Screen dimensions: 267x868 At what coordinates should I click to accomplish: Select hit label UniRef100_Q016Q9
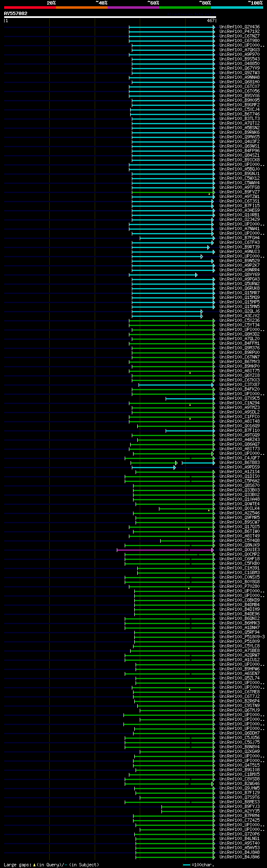(x=239, y=426)
